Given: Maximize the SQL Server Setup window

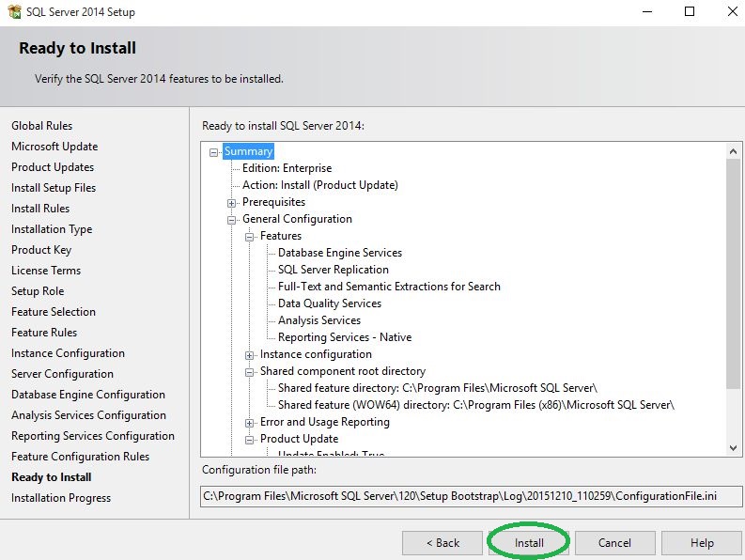Looking at the screenshot, I should [690, 11].
